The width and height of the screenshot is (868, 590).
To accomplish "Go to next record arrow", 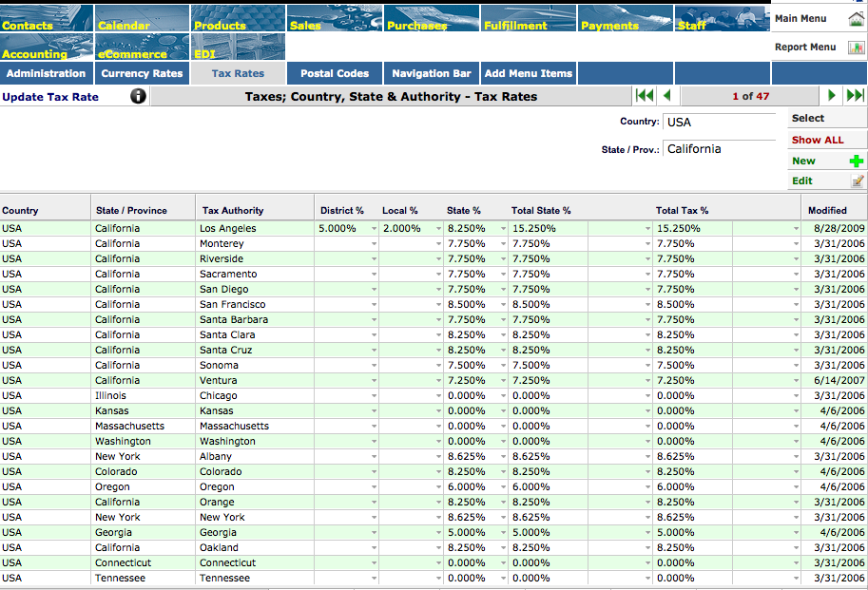I will point(831,96).
